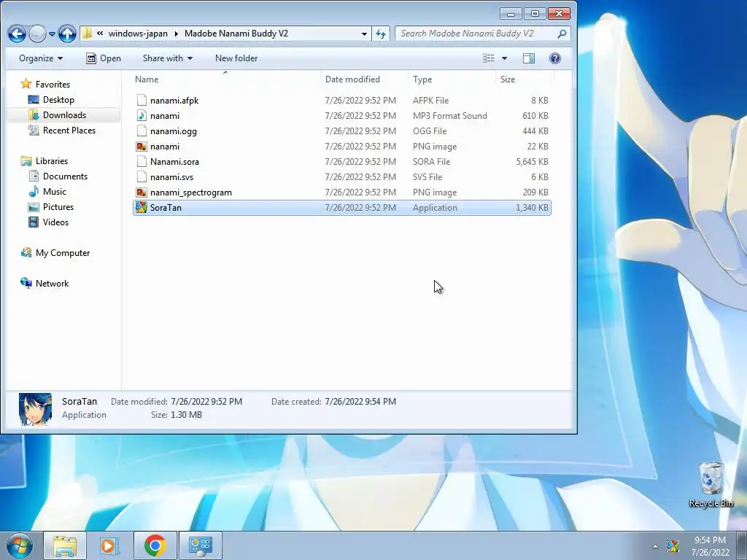
Task: Go back with the Back arrow button
Action: (17, 34)
